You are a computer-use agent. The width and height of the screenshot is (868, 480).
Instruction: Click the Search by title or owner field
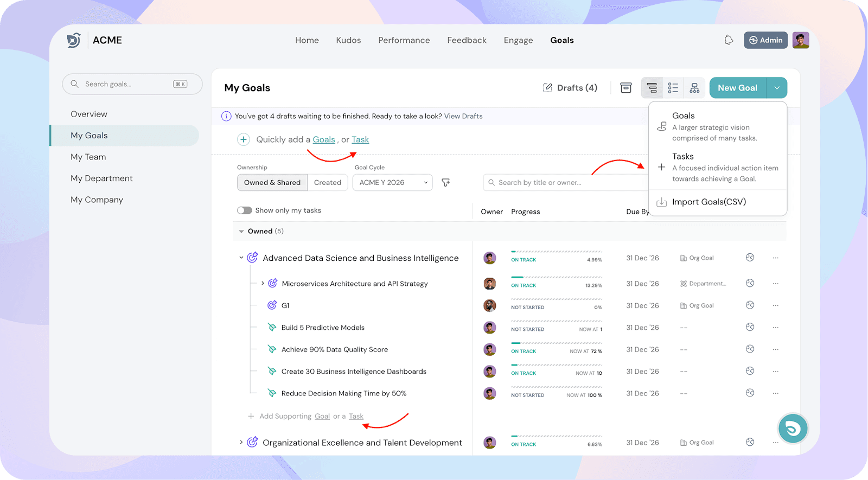coord(564,183)
